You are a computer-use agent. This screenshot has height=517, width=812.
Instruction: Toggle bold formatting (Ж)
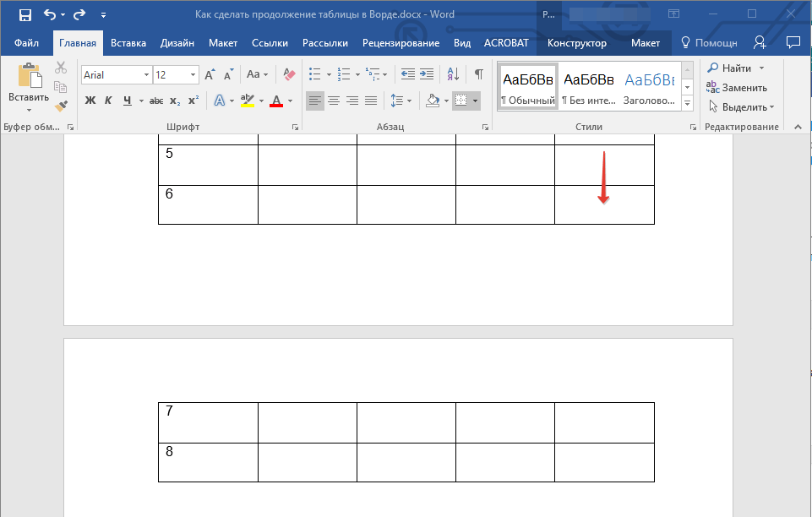tap(90, 101)
